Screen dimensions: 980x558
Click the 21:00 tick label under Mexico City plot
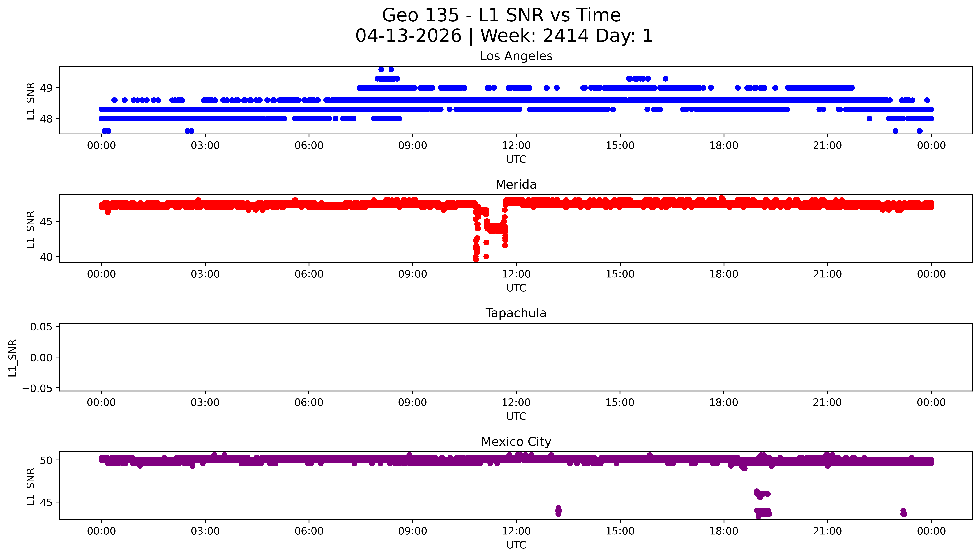tap(827, 531)
